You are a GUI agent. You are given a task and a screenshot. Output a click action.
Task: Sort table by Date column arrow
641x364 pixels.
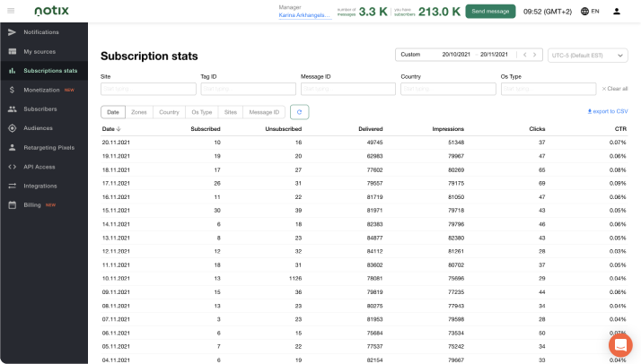119,129
